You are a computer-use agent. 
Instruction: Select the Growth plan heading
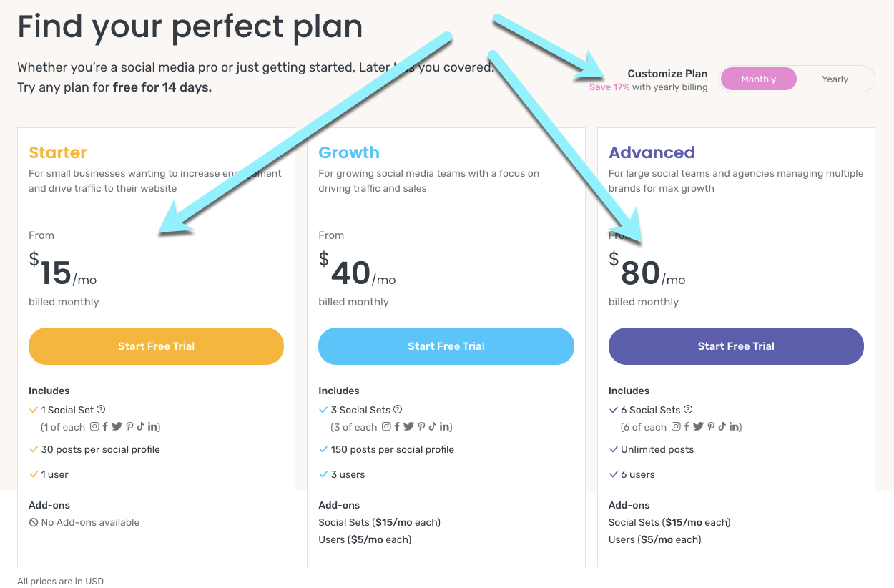point(349,152)
